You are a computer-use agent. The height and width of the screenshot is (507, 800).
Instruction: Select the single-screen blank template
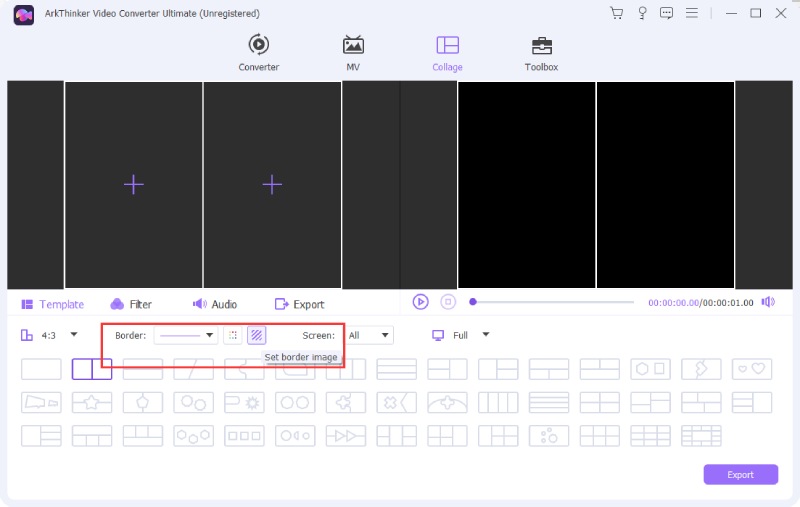click(x=41, y=369)
